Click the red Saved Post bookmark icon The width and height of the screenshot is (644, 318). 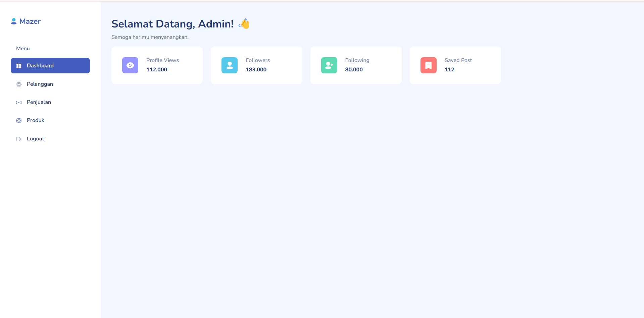428,65
